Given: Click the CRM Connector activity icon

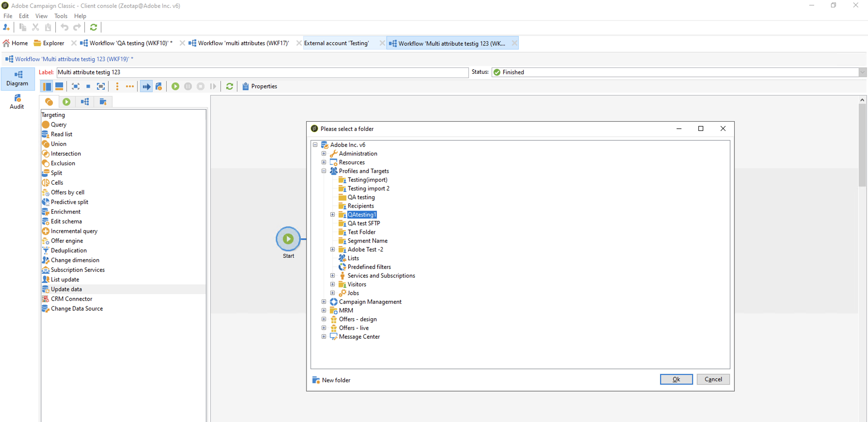Looking at the screenshot, I should [x=46, y=299].
